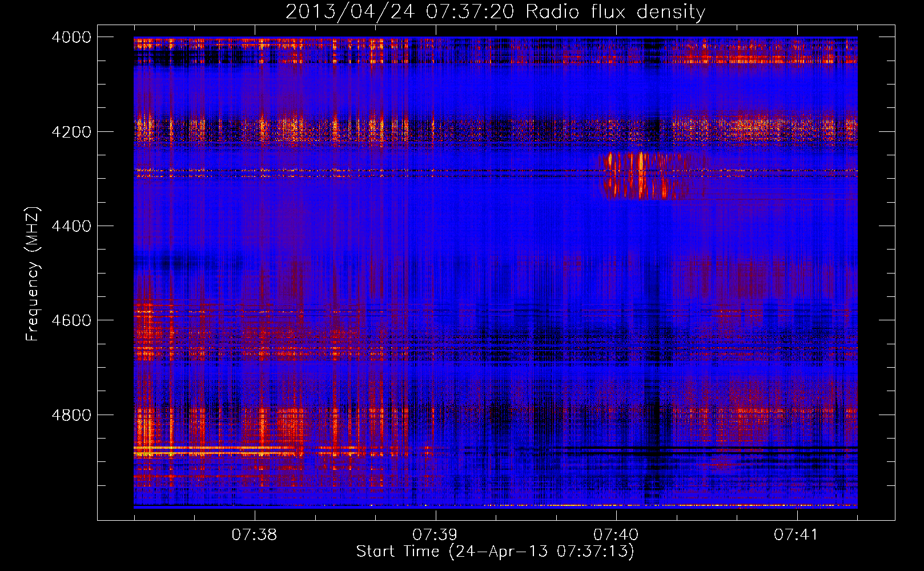Click the "Start Time (24-Apr-13 07:37:13)" label
This screenshot has height=571, width=924.
pos(495,552)
